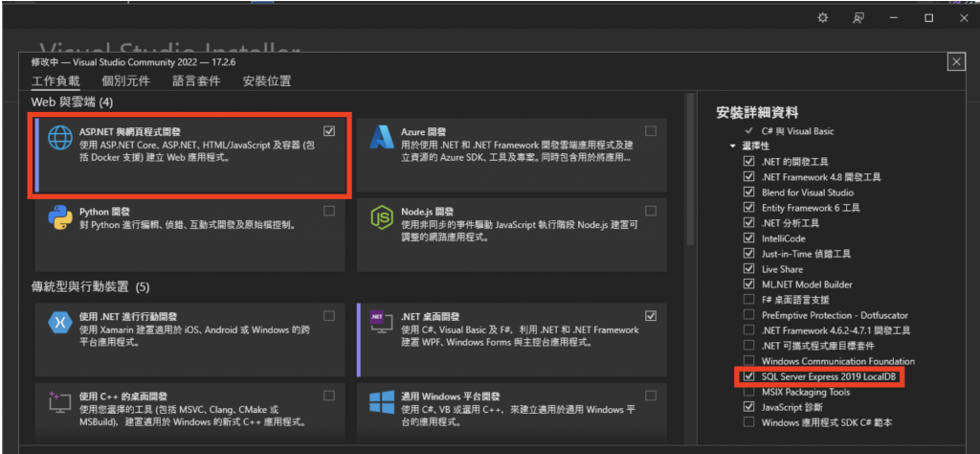
Task: Click the Python development workload icon
Action: [60, 218]
